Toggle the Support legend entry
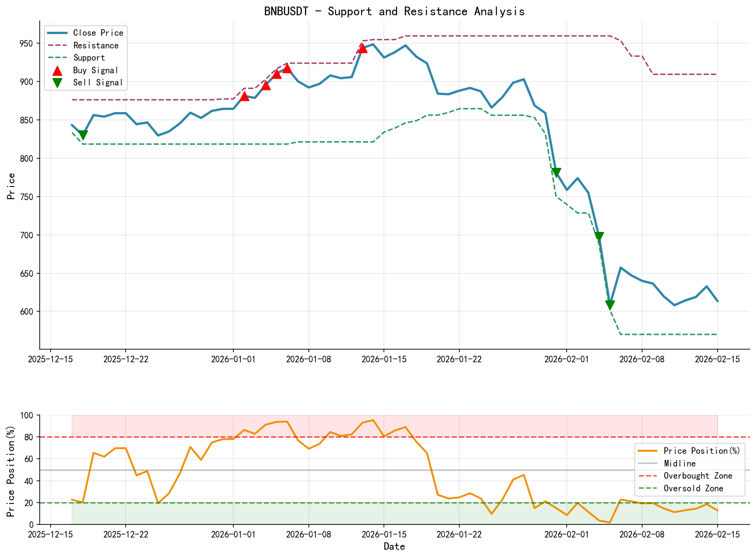The image size is (756, 558). (x=88, y=58)
